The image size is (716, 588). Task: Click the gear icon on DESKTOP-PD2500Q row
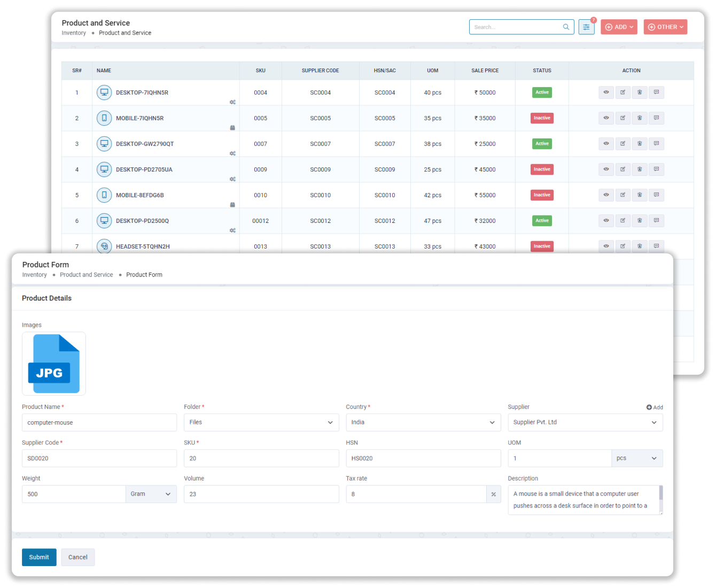click(233, 230)
